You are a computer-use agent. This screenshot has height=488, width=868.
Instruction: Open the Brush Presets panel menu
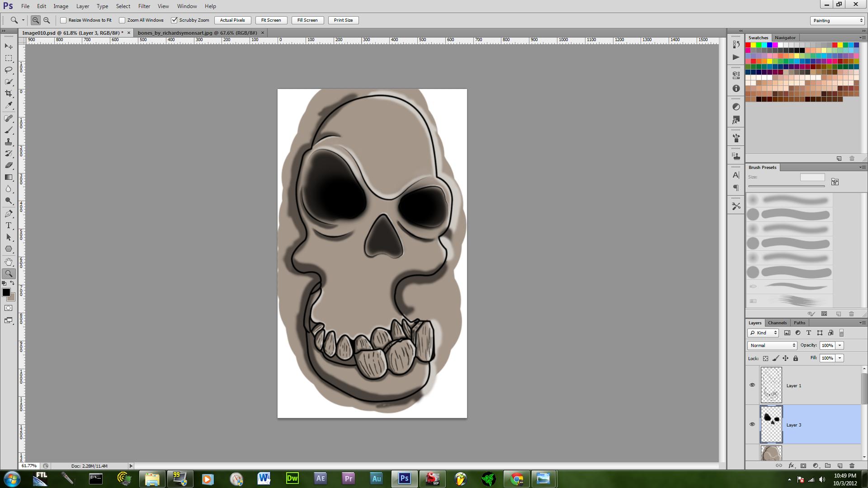tap(862, 167)
